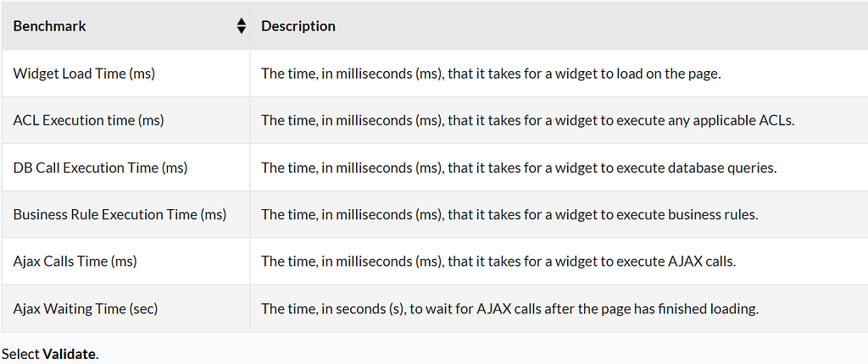Select the description about waiting for AJAX calls
The width and height of the screenshot is (868, 364).
point(509,309)
